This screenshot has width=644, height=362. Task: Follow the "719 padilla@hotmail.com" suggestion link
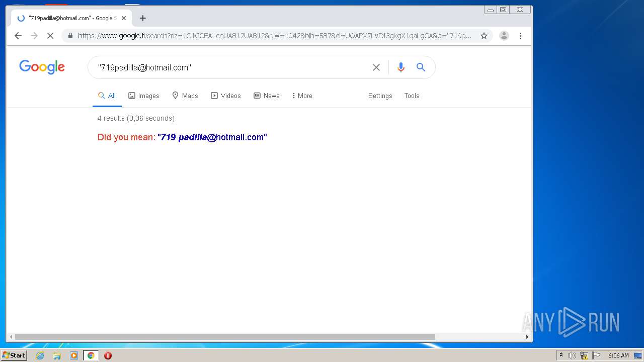coord(212,137)
